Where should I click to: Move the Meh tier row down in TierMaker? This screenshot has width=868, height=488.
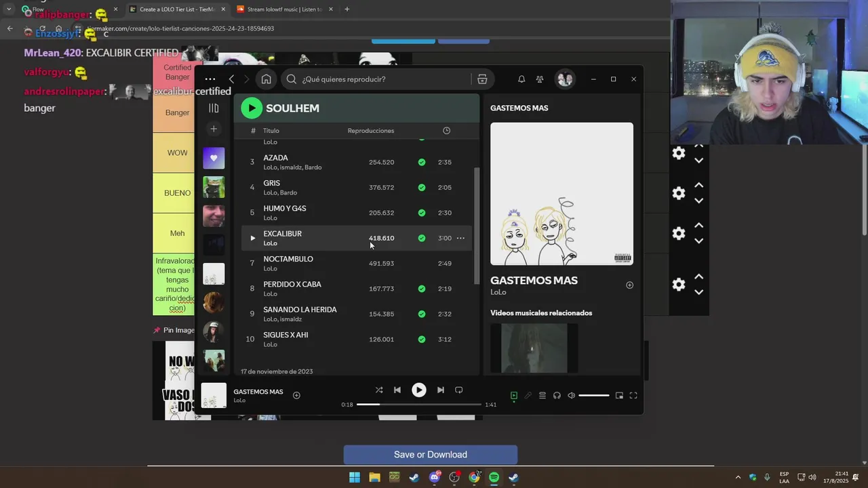click(698, 241)
